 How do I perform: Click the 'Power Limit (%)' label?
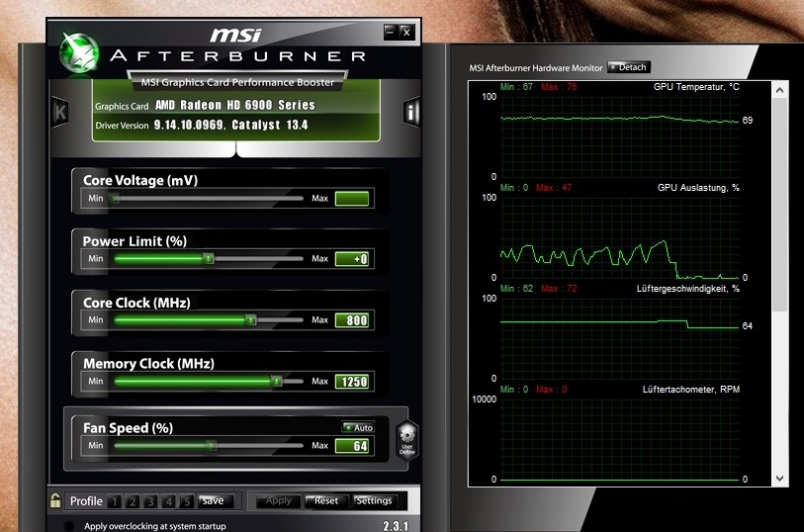(x=134, y=241)
